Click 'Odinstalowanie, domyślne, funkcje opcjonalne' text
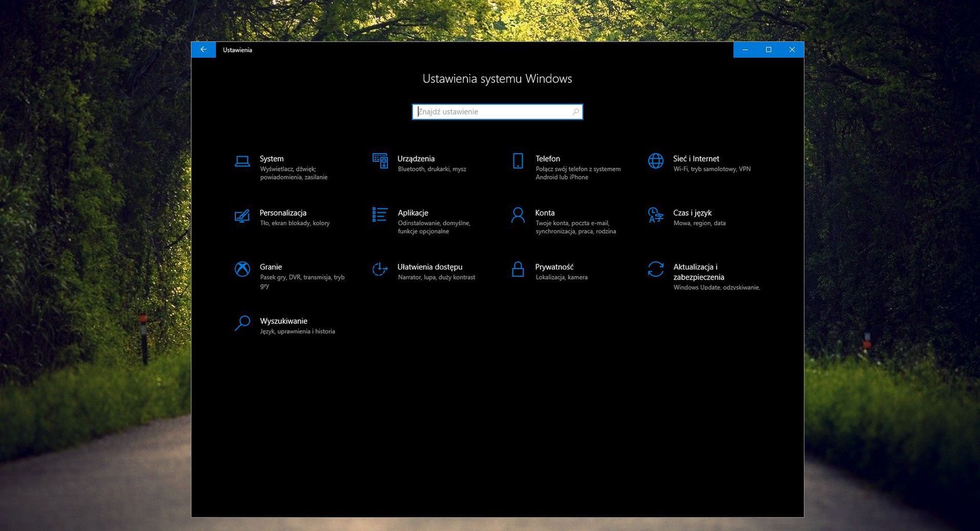Screen dimensions: 980x531 pos(434,227)
